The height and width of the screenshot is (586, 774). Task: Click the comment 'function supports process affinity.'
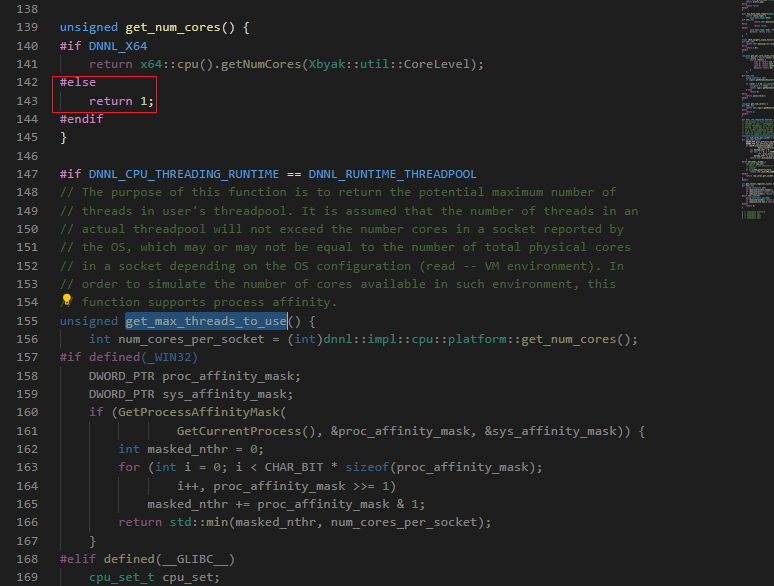tap(209, 302)
